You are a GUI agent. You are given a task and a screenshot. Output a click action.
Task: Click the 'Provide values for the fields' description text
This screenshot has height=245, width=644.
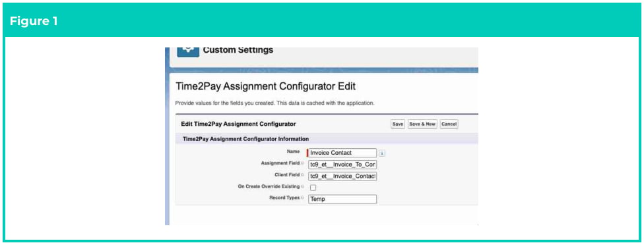pyautogui.click(x=274, y=103)
